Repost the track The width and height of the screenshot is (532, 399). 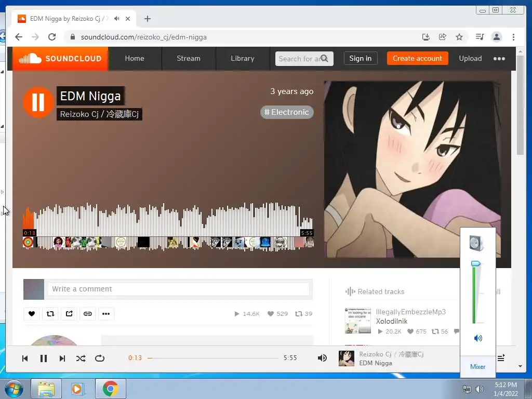coord(50,313)
